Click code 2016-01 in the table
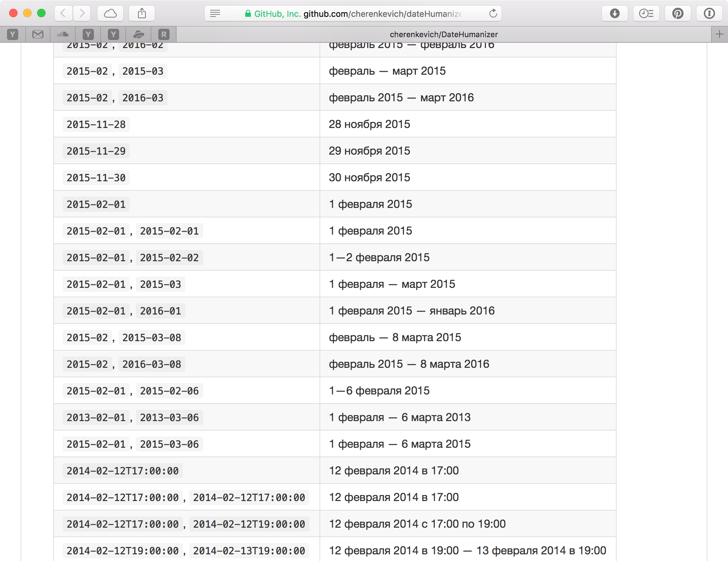This screenshot has height=561, width=728. pos(160,311)
